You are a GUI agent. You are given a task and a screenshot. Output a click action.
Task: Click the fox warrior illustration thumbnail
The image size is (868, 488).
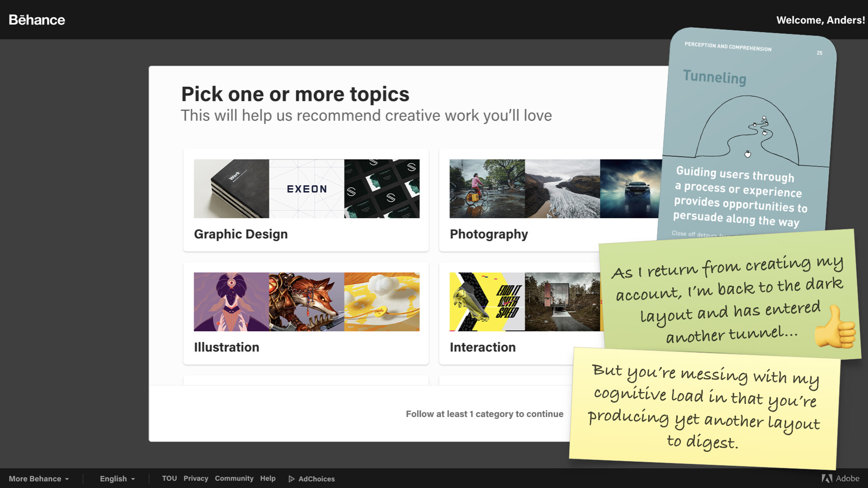(307, 302)
